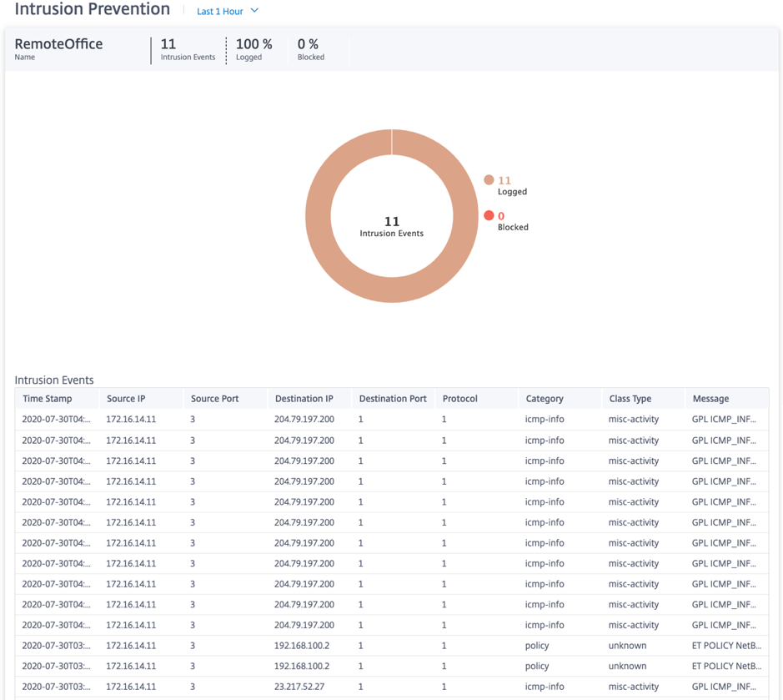Open the Last 1 Hour time range dropdown
The height and width of the screenshot is (700, 783).
click(227, 11)
